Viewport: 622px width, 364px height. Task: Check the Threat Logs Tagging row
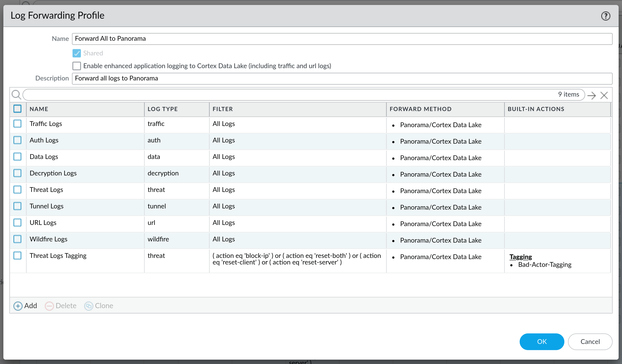click(x=17, y=256)
